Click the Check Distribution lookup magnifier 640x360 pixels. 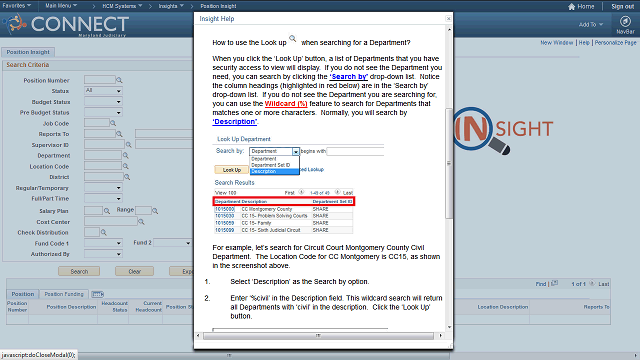[x=104, y=232]
